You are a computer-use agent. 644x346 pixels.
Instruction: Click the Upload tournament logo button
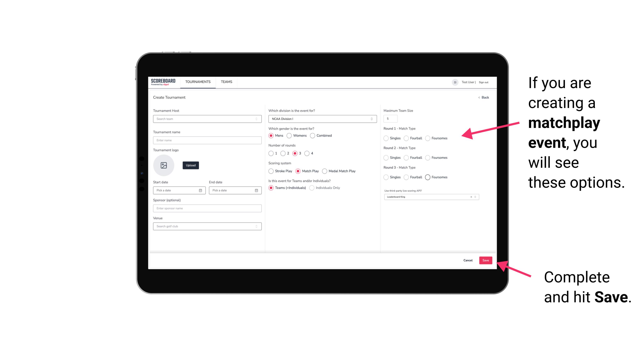191,165
